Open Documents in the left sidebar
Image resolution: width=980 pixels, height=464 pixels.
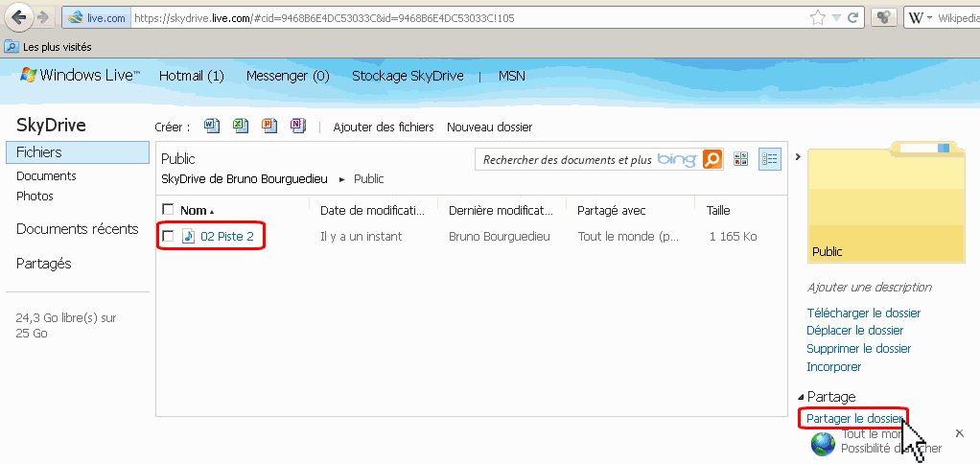click(x=46, y=176)
